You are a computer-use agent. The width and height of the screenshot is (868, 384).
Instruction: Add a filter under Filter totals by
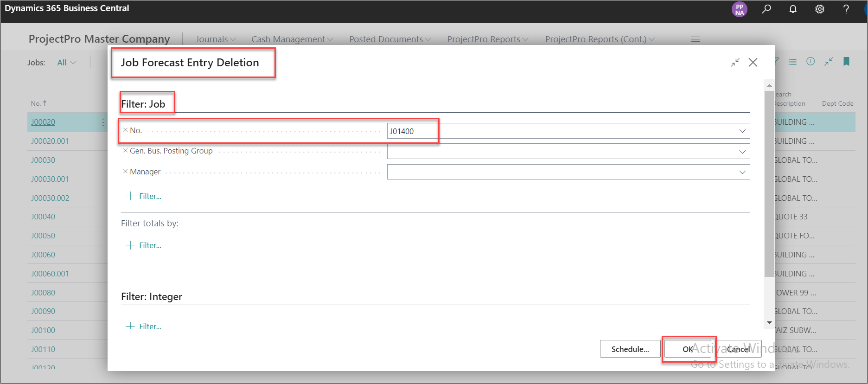pyautogui.click(x=144, y=245)
